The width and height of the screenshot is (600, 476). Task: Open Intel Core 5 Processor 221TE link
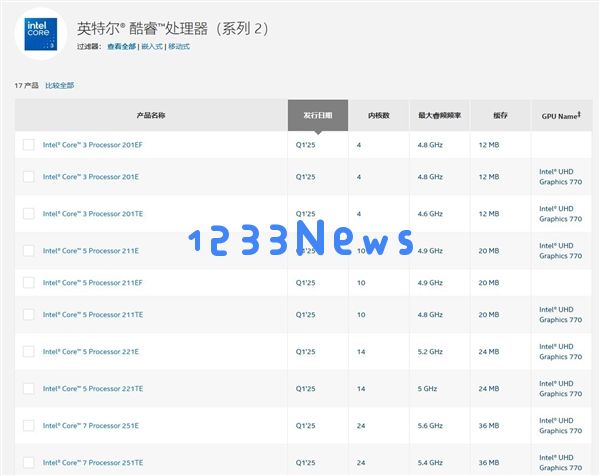(x=93, y=388)
